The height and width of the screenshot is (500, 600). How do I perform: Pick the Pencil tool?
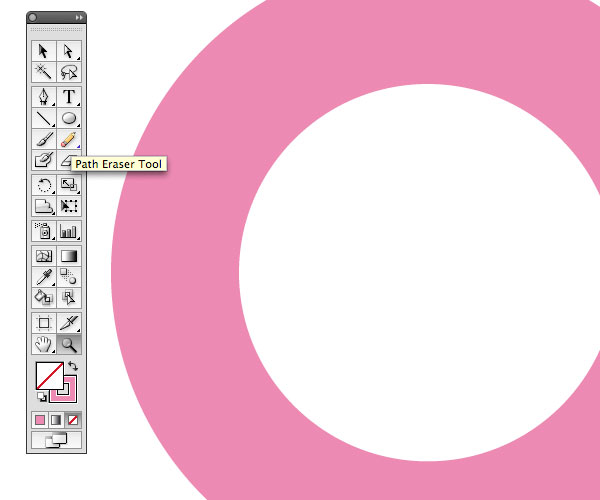coord(69,139)
